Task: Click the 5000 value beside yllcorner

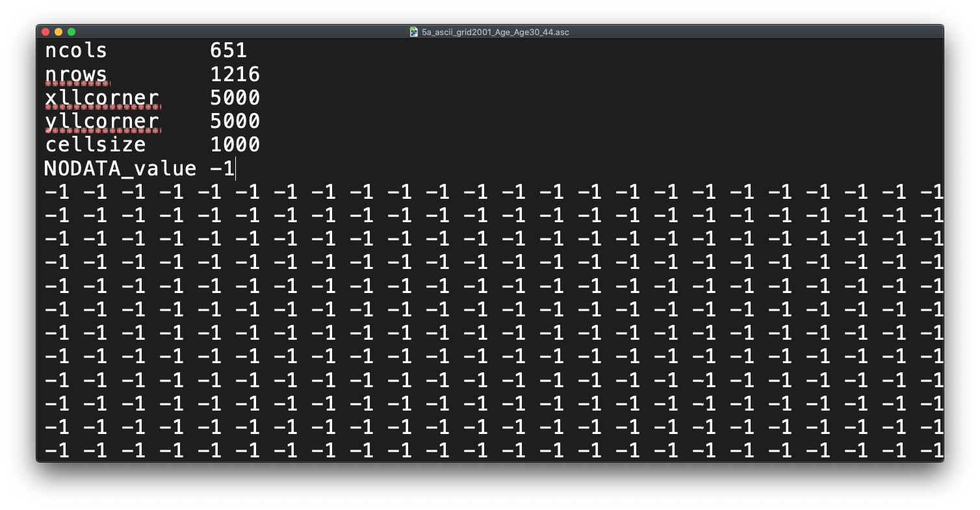Action: [235, 121]
